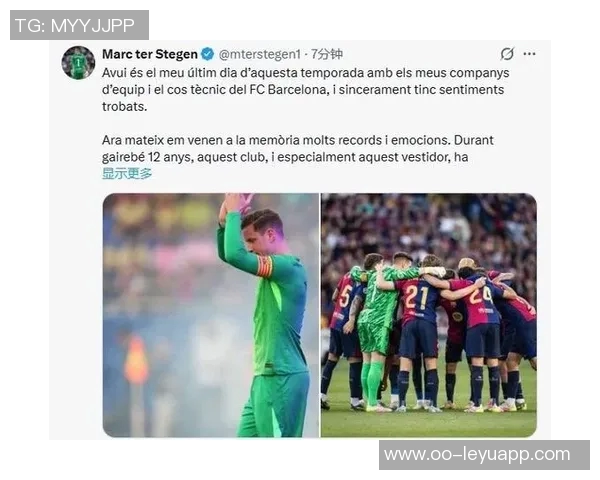Click the word trobats ending first paragraph
Image resolution: width=600 pixels, height=480 pixels.
pos(124,106)
